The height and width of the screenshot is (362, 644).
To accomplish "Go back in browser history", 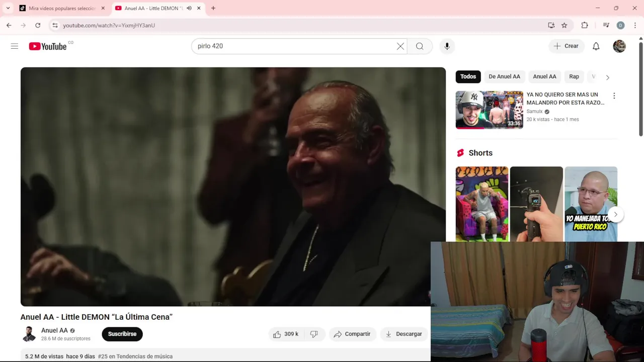I will click(x=9, y=25).
